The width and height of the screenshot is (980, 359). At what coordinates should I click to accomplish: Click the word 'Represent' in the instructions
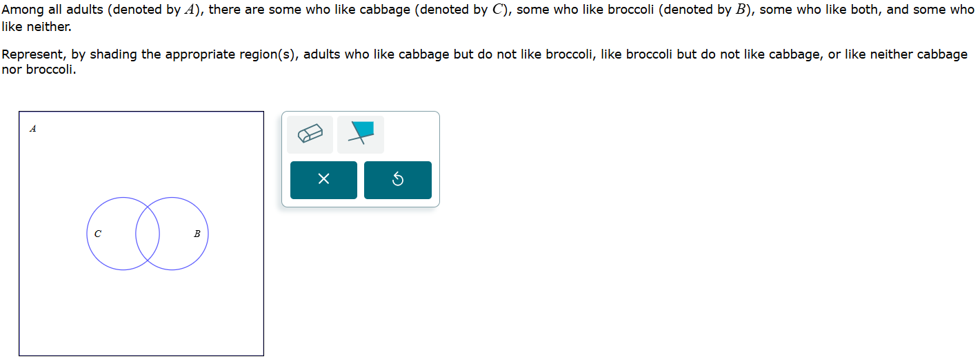pyautogui.click(x=34, y=54)
